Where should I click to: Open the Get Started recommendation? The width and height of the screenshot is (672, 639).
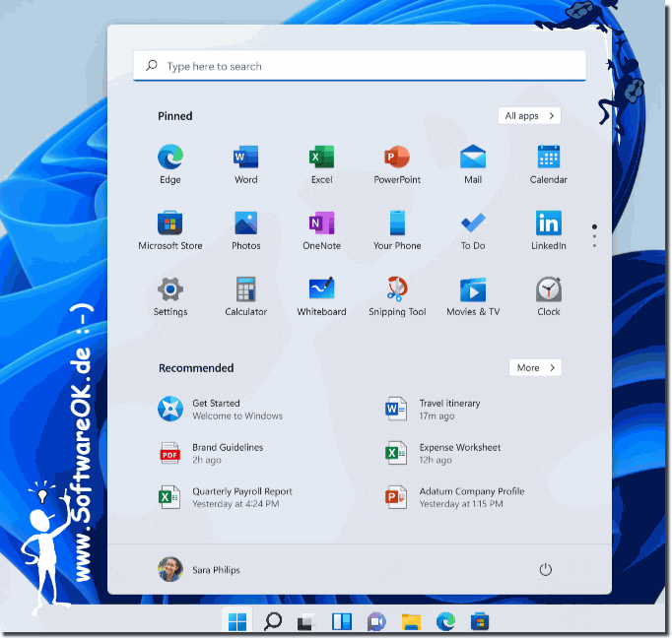click(x=221, y=410)
